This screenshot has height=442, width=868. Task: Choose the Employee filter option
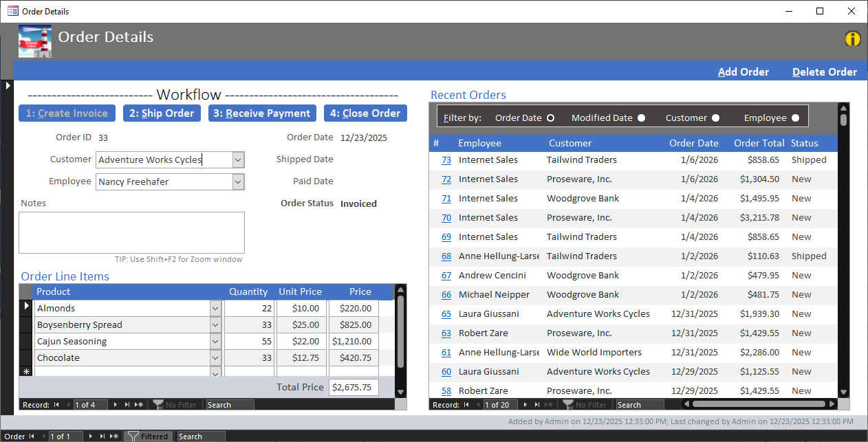(795, 118)
